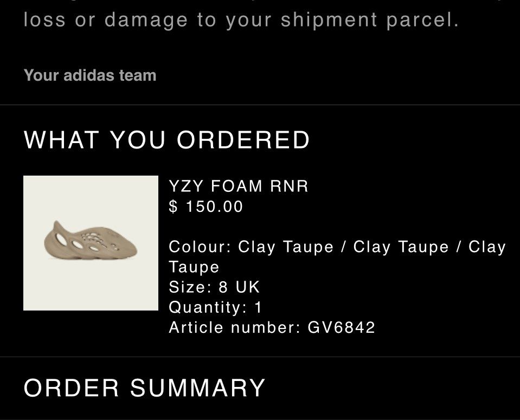
Task: Open the Yeezy Foam Runner product thumbnail
Action: [x=91, y=243]
